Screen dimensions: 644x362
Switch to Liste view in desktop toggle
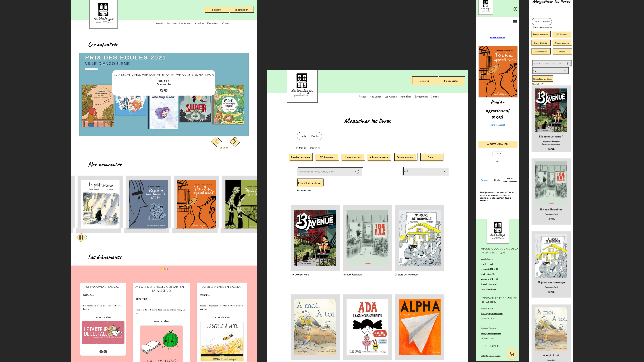pyautogui.click(x=304, y=136)
